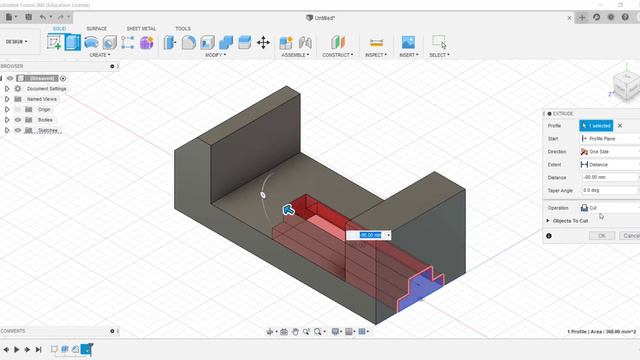640x360 pixels.
Task: Open the MODIFY menu
Action: click(216, 55)
